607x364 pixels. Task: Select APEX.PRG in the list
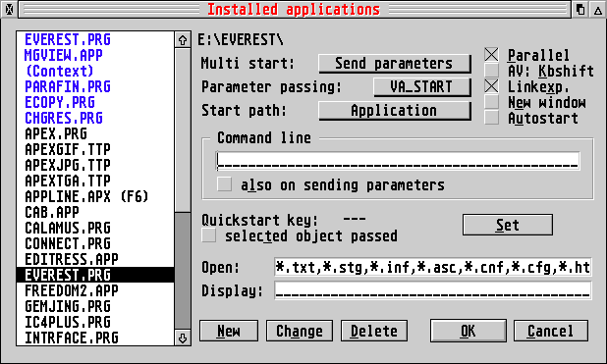(95, 133)
